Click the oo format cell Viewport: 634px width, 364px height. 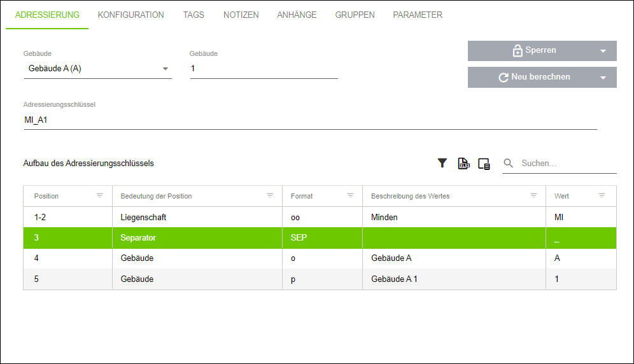(x=322, y=217)
